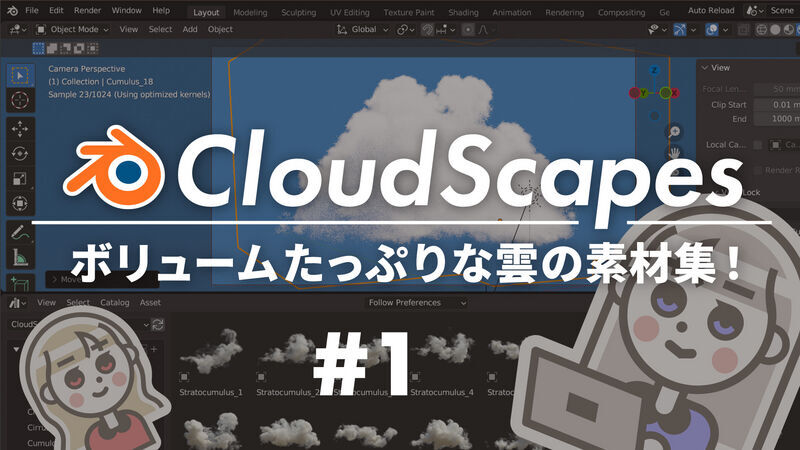Open the Asset menu in asset browser
This screenshot has width=800, height=450.
coord(150,303)
